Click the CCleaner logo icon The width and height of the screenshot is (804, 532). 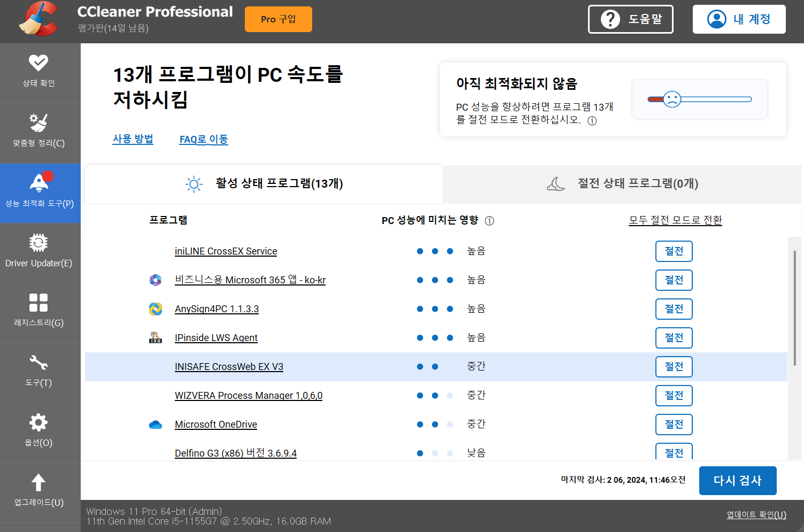click(38, 19)
